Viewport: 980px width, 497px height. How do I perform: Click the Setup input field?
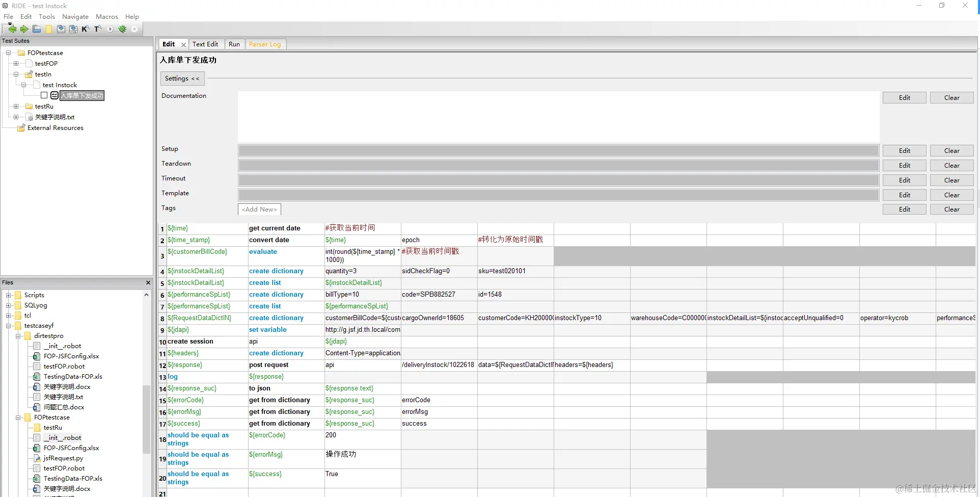558,151
